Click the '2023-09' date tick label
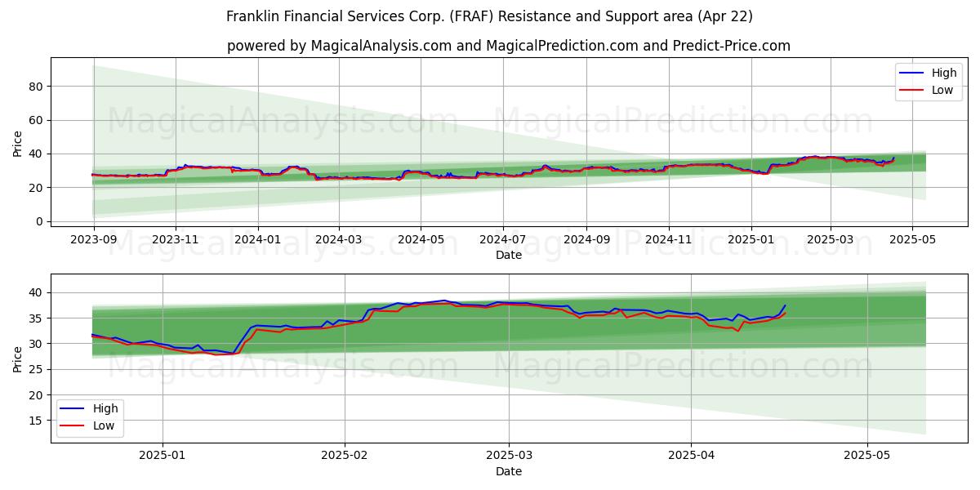 click(94, 241)
